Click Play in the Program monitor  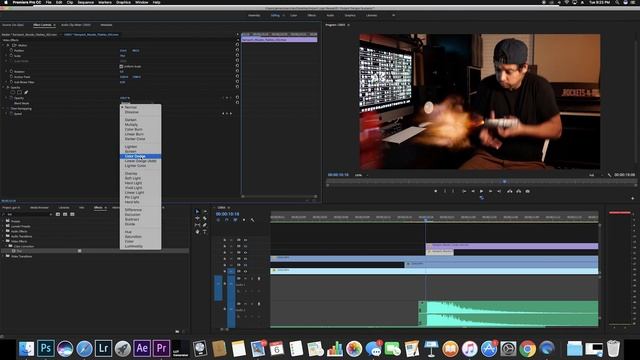(482, 191)
